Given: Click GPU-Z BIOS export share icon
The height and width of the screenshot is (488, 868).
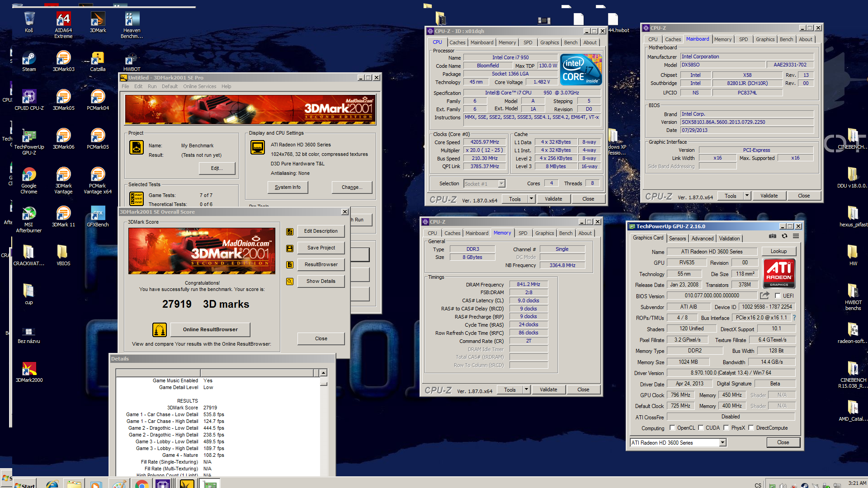Looking at the screenshot, I should (x=764, y=296).
